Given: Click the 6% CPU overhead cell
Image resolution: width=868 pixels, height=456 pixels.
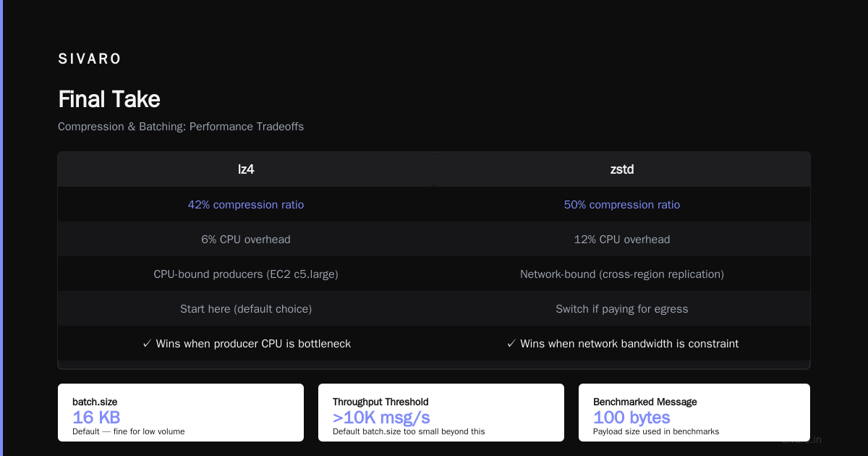Looking at the screenshot, I should [246, 240].
